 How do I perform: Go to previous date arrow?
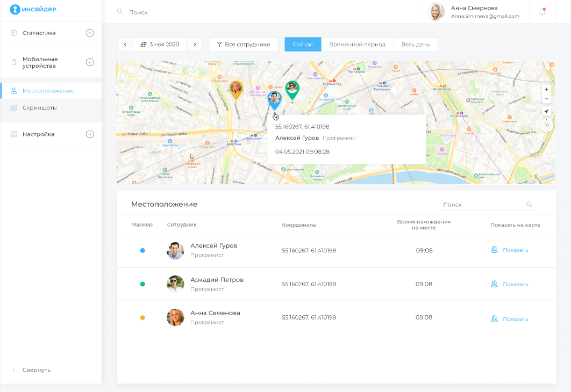(x=125, y=45)
